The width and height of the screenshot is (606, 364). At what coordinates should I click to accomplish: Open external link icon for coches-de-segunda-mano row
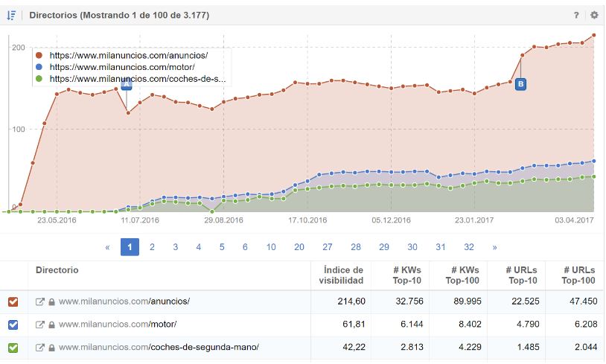pyautogui.click(x=40, y=348)
